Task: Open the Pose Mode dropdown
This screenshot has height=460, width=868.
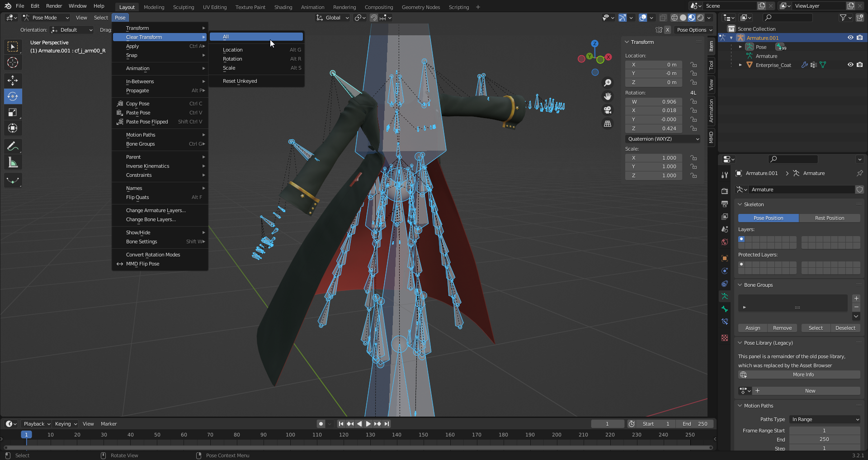Action: click(x=46, y=18)
